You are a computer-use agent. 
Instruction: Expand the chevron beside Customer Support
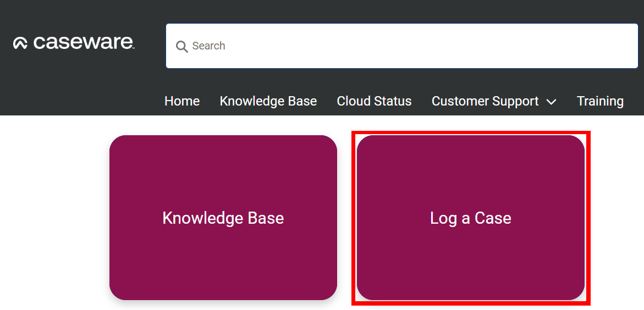click(x=551, y=102)
